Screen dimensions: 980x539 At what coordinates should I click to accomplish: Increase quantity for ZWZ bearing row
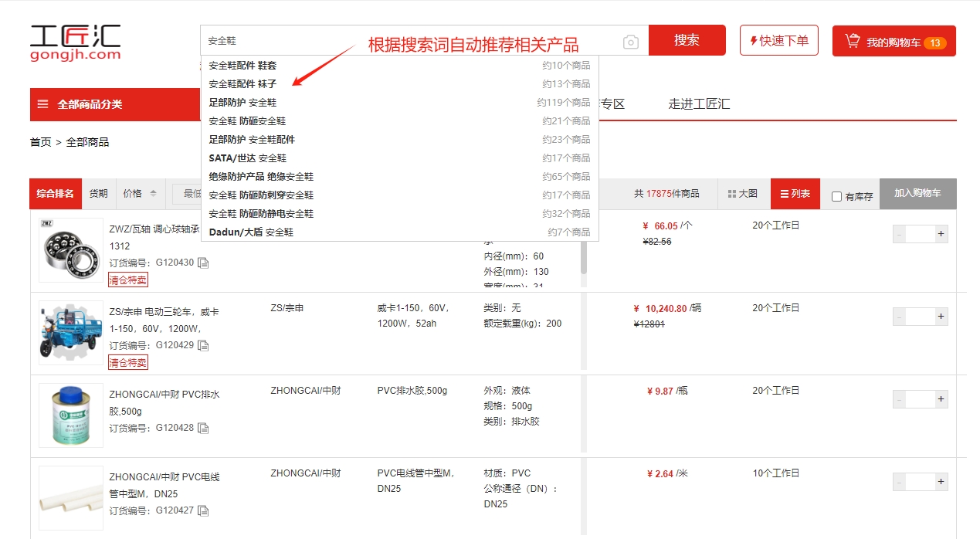[941, 234]
